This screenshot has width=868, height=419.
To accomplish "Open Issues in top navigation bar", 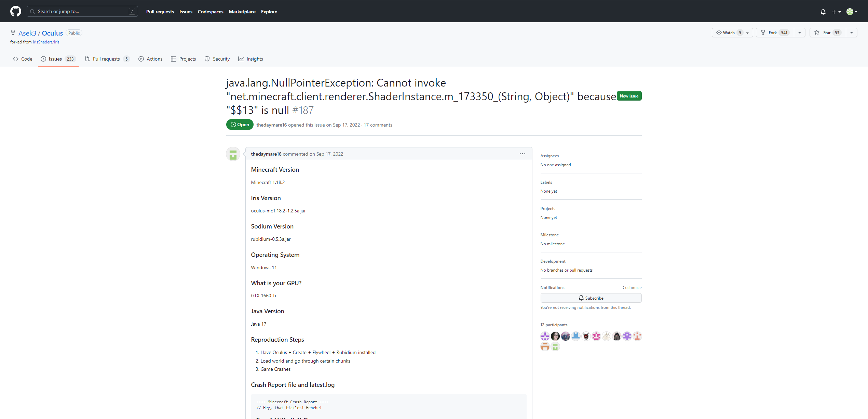I will coord(186,12).
